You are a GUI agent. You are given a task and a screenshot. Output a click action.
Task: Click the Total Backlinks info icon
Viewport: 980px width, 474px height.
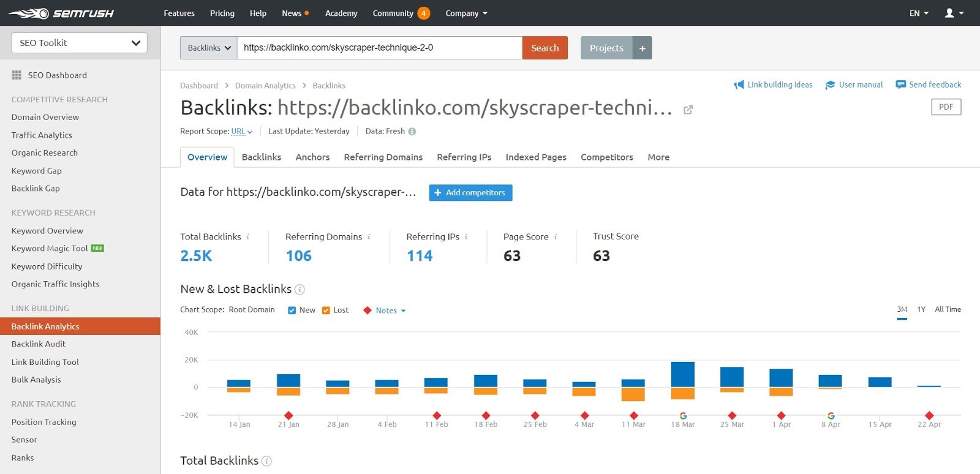248,236
